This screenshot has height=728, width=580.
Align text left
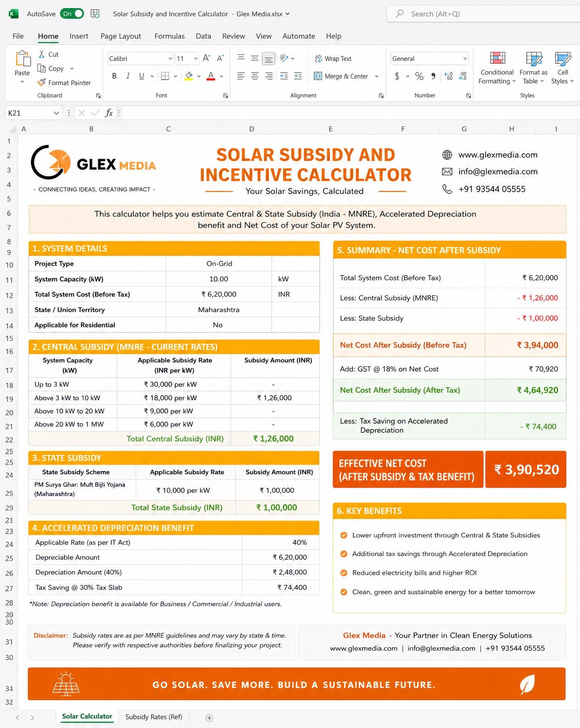[241, 76]
